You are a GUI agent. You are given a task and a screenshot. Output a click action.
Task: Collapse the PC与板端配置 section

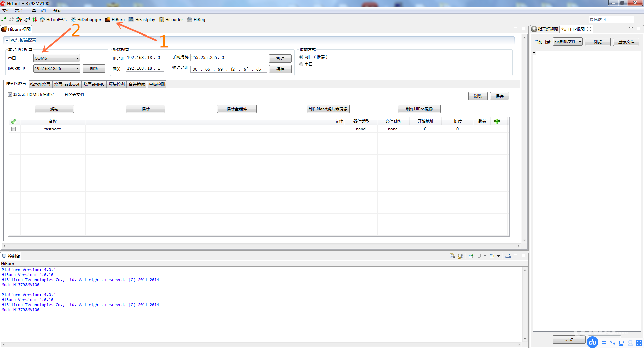coord(7,40)
